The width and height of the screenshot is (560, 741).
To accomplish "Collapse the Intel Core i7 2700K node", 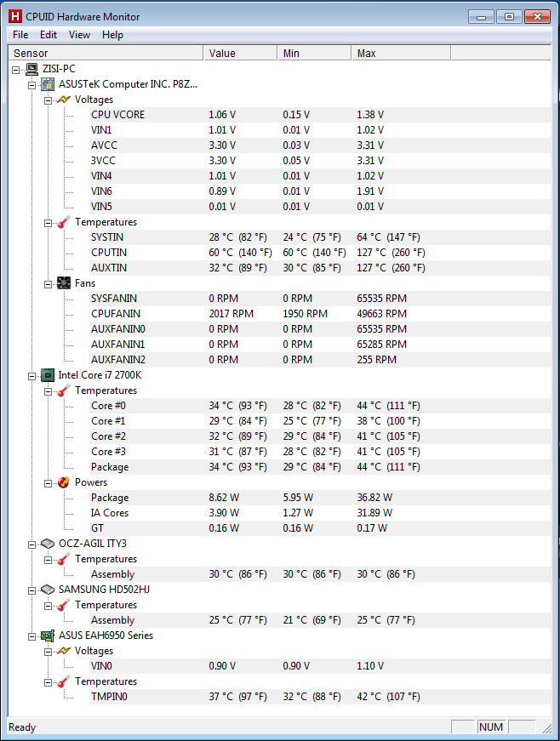I will coord(32,377).
